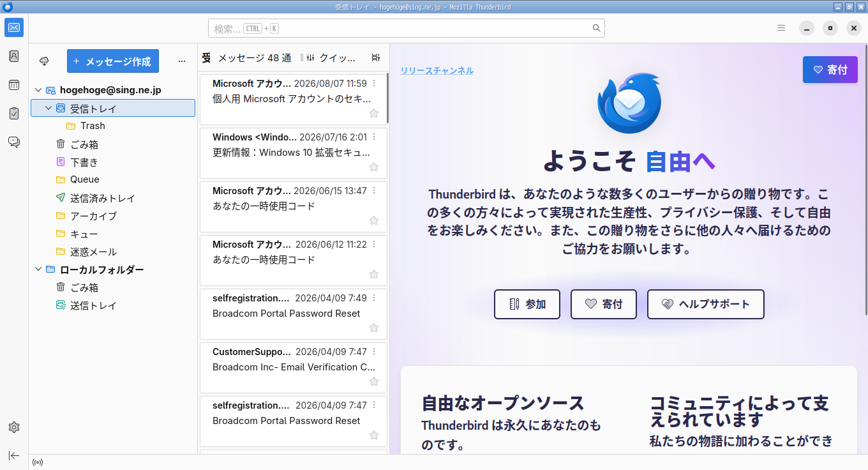Click the top-right 寄付 donate button
The width and height of the screenshot is (868, 470).
coord(830,70)
